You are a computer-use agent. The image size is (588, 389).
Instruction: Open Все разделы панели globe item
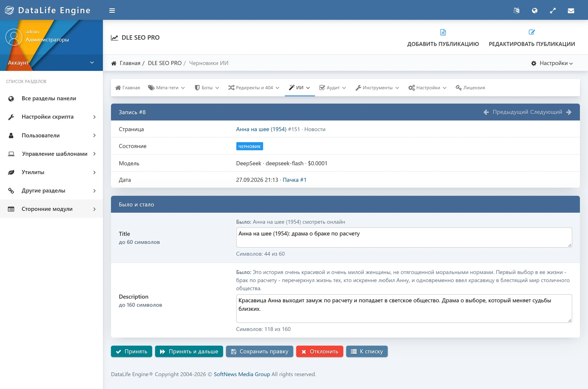pyautogui.click(x=51, y=98)
